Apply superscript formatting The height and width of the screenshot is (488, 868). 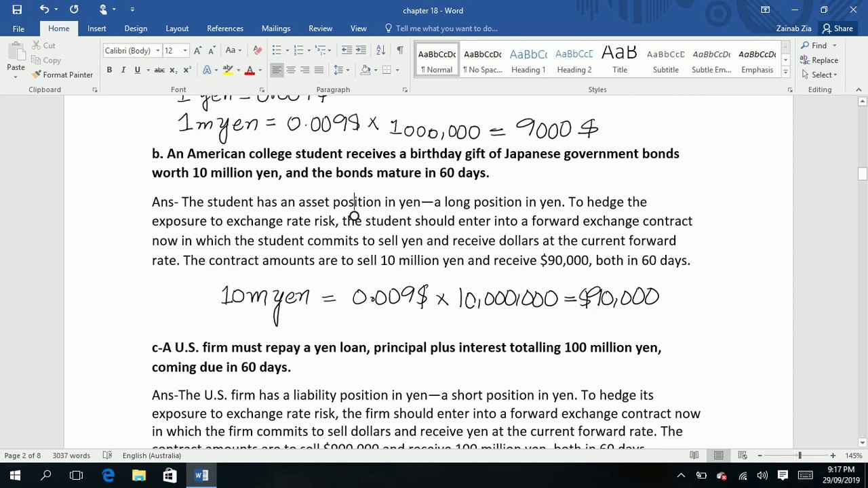[187, 70]
